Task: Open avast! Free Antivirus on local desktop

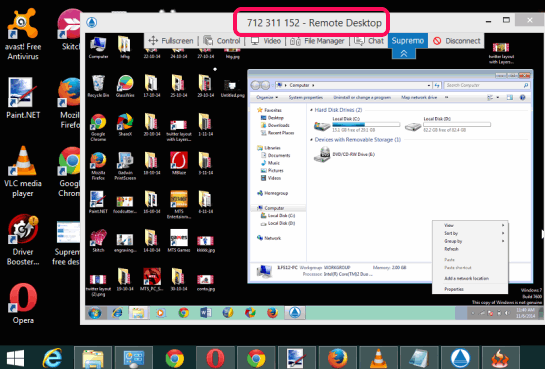Action: point(23,34)
